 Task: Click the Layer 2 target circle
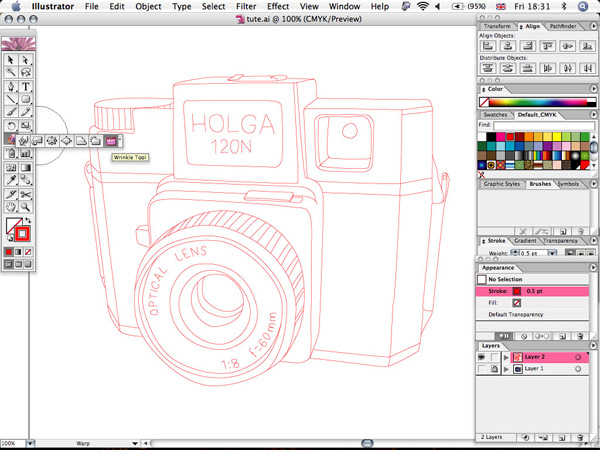tap(578, 357)
